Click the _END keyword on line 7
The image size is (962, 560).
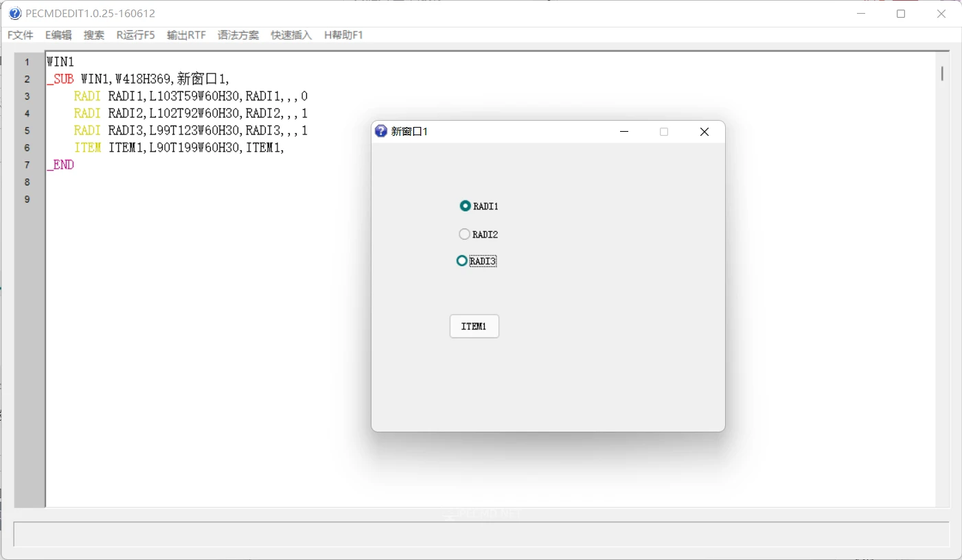[60, 165]
